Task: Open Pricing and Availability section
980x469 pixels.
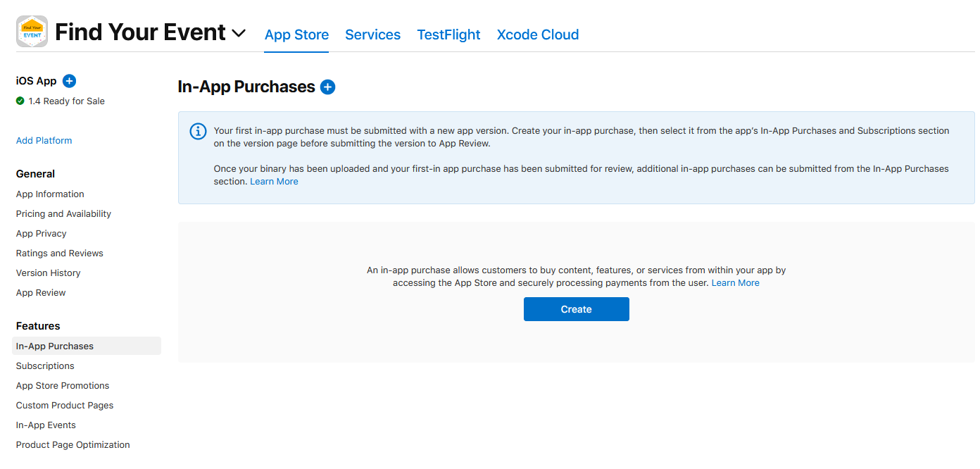Action: (x=63, y=214)
